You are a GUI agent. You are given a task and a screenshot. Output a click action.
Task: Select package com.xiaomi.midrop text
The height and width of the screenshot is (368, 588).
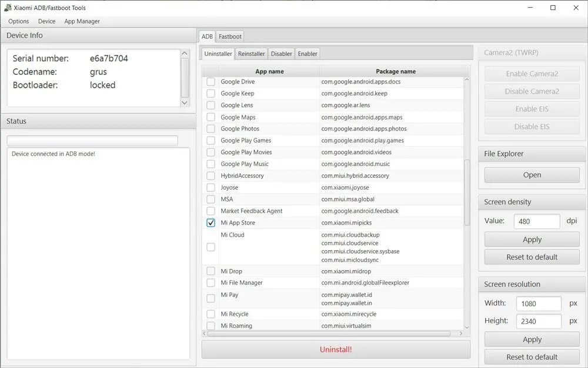(x=346, y=271)
